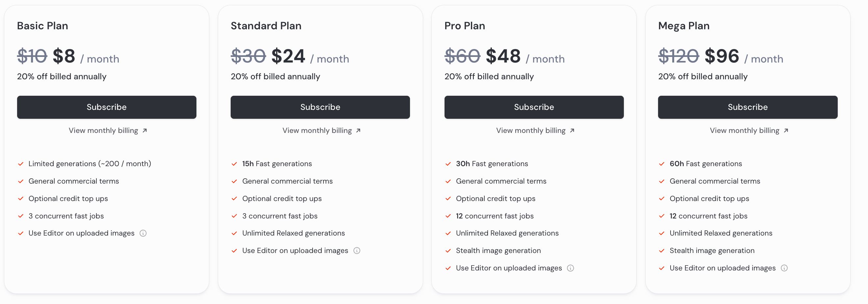Open Mega Plan's View monthly billing link

tap(744, 131)
